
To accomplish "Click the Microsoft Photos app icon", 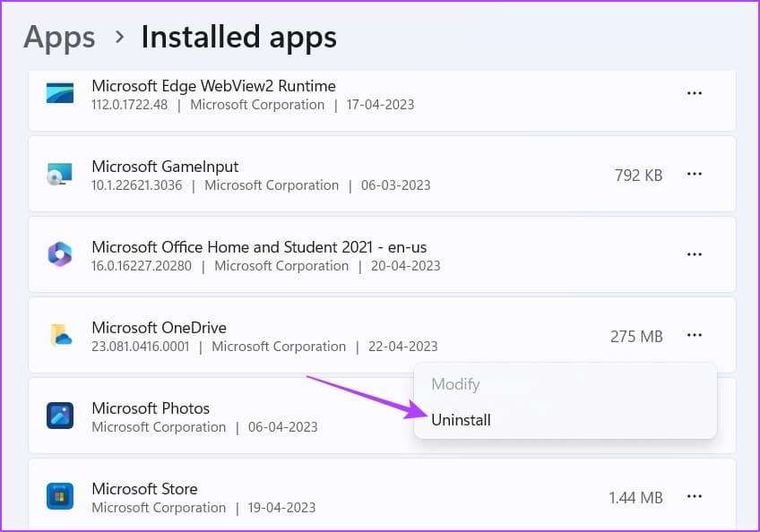I will (60, 416).
